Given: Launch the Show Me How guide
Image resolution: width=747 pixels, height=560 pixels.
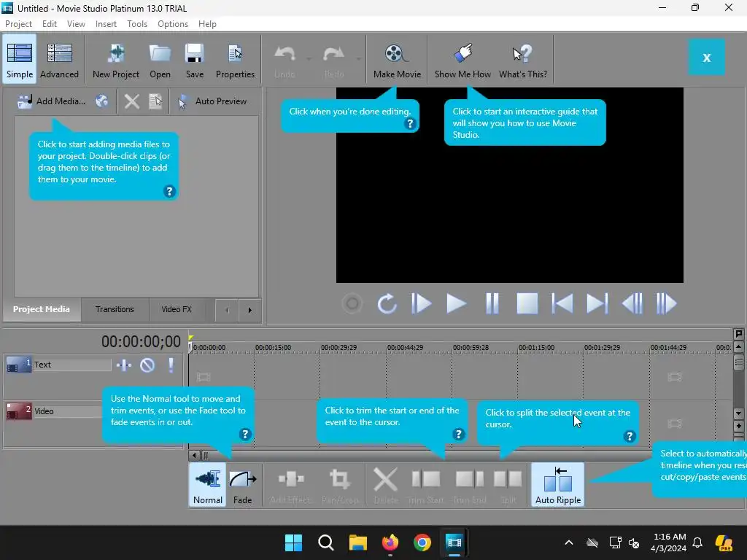Looking at the screenshot, I should pyautogui.click(x=462, y=60).
